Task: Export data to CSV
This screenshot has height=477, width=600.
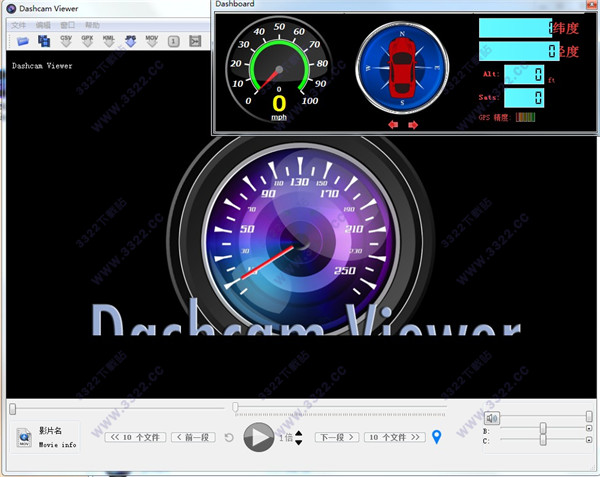Action: coord(66,41)
